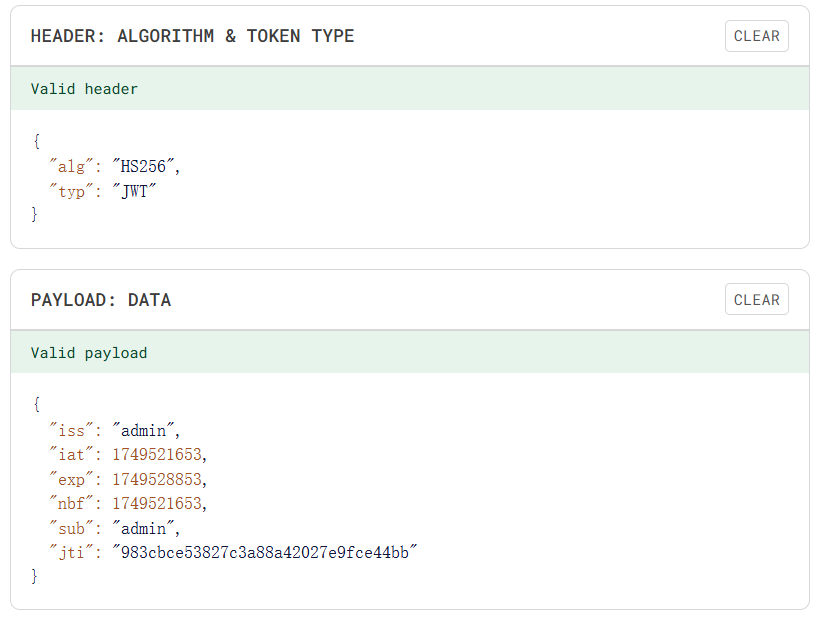This screenshot has width=818, height=620.
Task: Click the Valid payload status banner
Action: (410, 352)
